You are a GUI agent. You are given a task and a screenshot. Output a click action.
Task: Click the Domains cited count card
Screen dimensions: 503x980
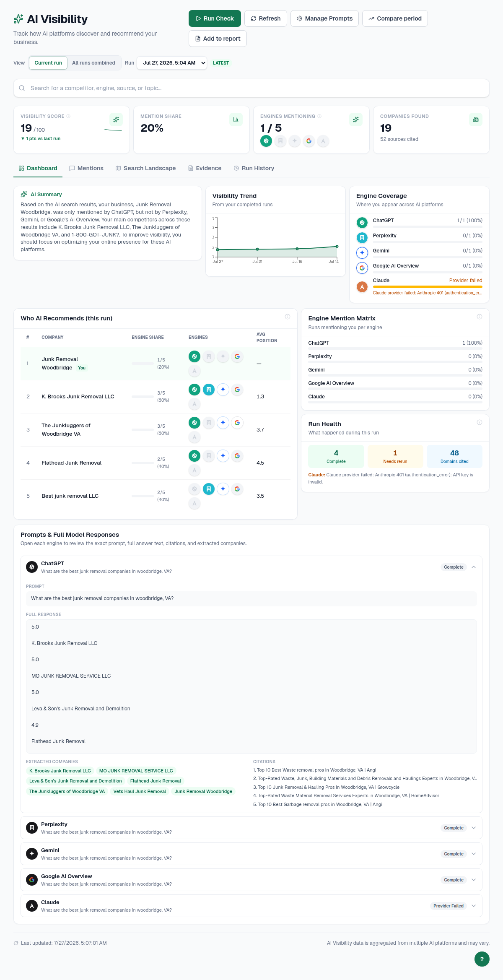(x=454, y=456)
